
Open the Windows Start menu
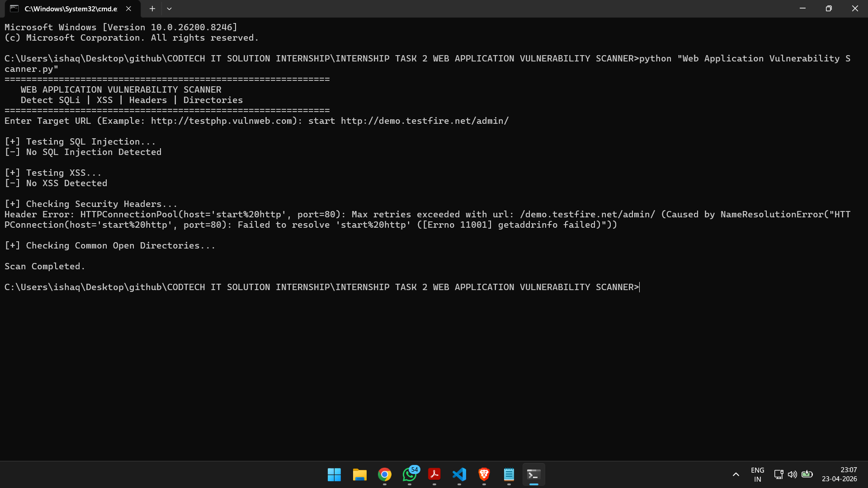coord(334,474)
